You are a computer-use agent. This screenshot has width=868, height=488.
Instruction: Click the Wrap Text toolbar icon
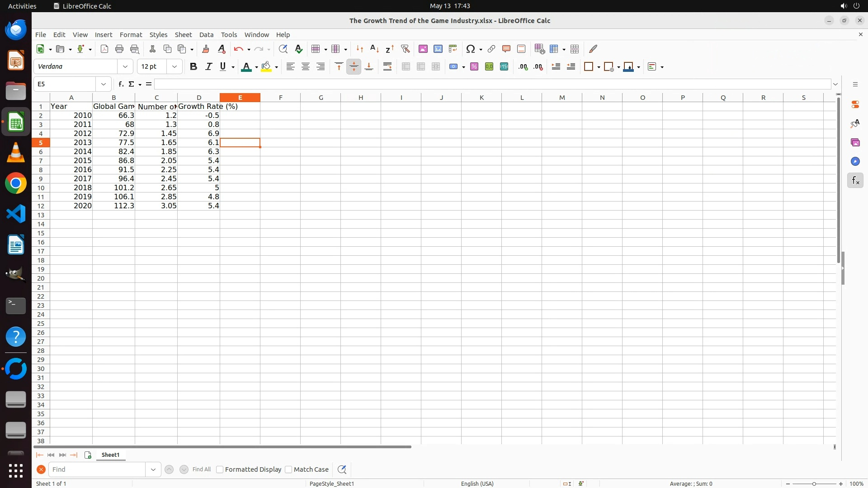387,67
